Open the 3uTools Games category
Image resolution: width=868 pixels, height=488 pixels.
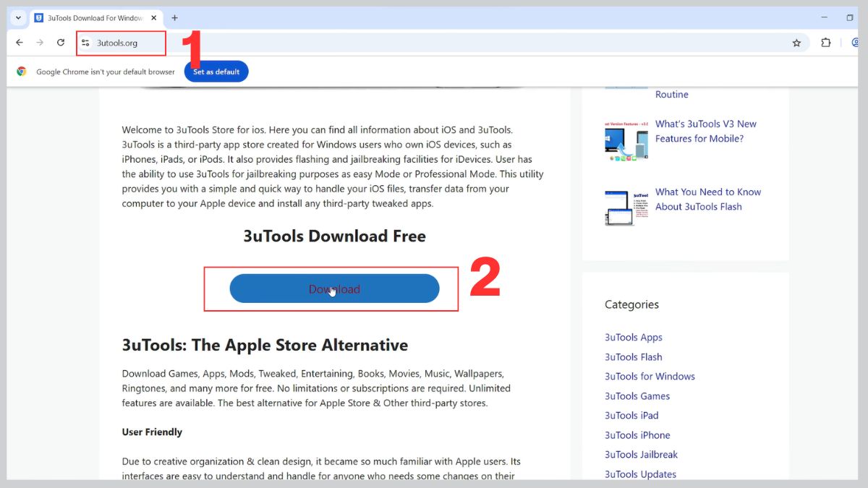click(637, 395)
